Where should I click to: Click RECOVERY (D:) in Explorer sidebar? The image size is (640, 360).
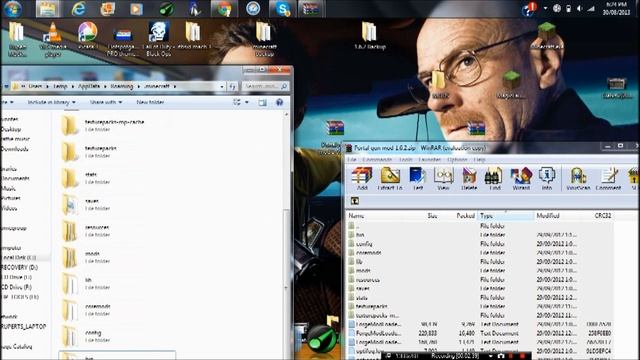(19, 267)
